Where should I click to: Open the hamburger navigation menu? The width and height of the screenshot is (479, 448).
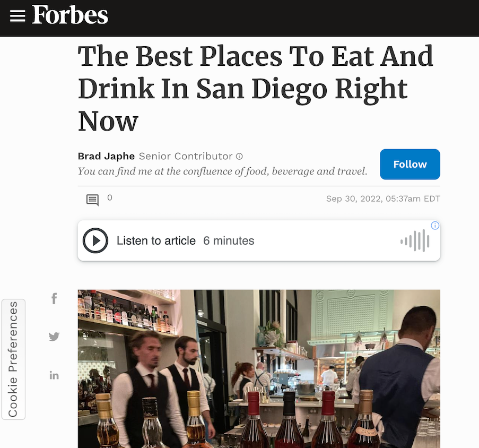(18, 16)
